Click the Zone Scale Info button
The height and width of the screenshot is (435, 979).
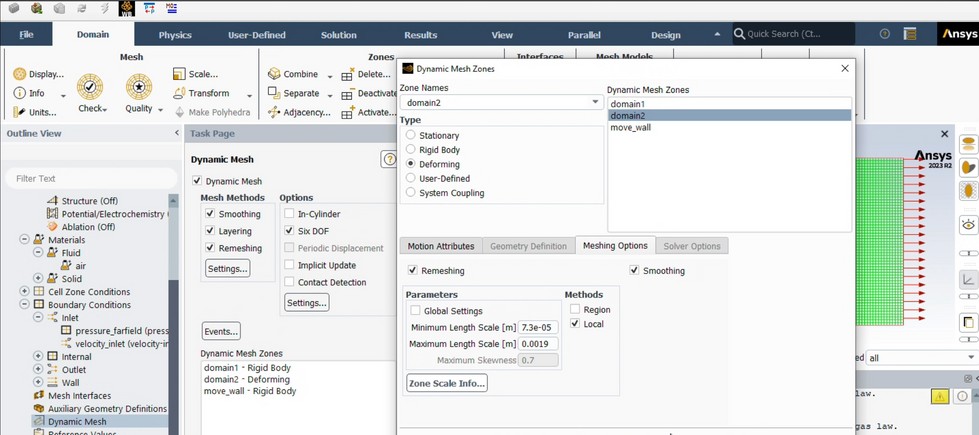click(x=446, y=383)
